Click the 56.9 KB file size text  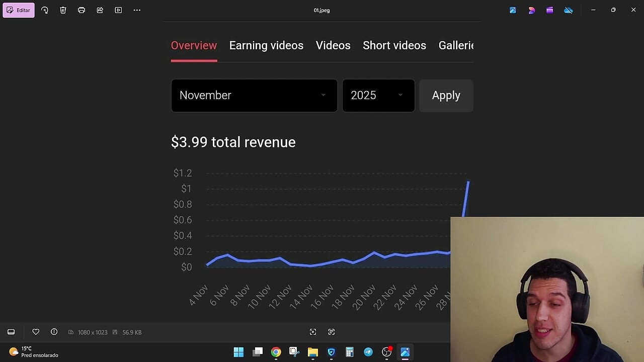[132, 332]
